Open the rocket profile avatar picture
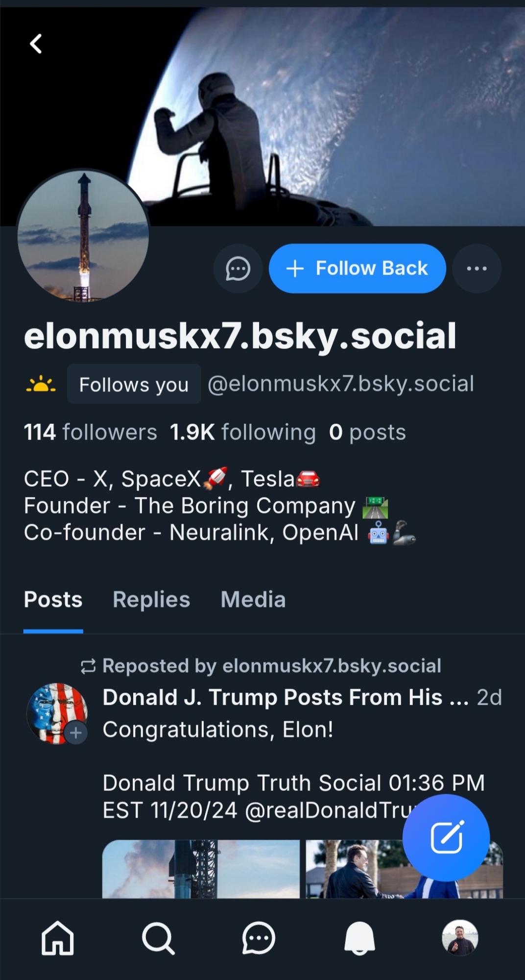The width and height of the screenshot is (525, 980). click(83, 236)
